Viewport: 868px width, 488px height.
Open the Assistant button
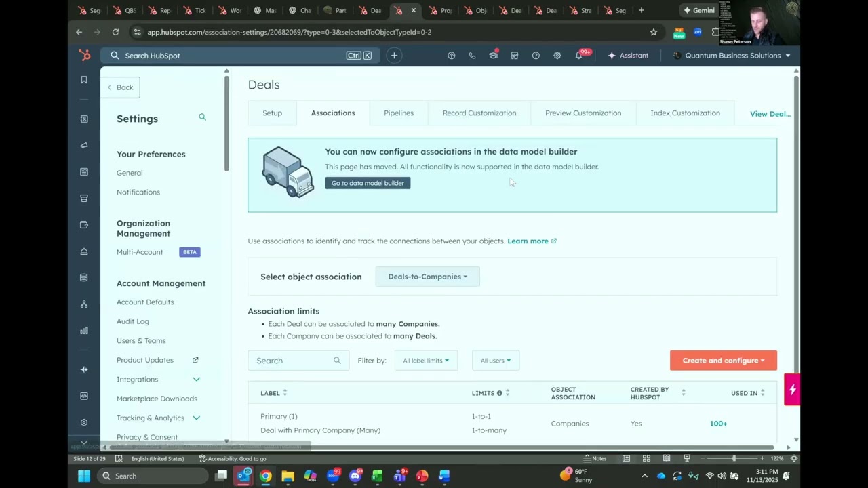coord(628,56)
